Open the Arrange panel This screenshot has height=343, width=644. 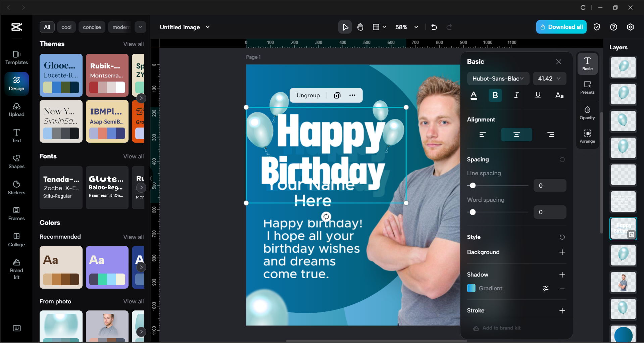(587, 136)
